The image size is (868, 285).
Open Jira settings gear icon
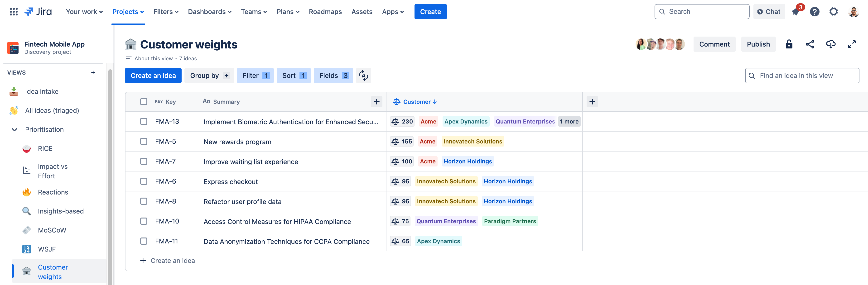tap(833, 12)
